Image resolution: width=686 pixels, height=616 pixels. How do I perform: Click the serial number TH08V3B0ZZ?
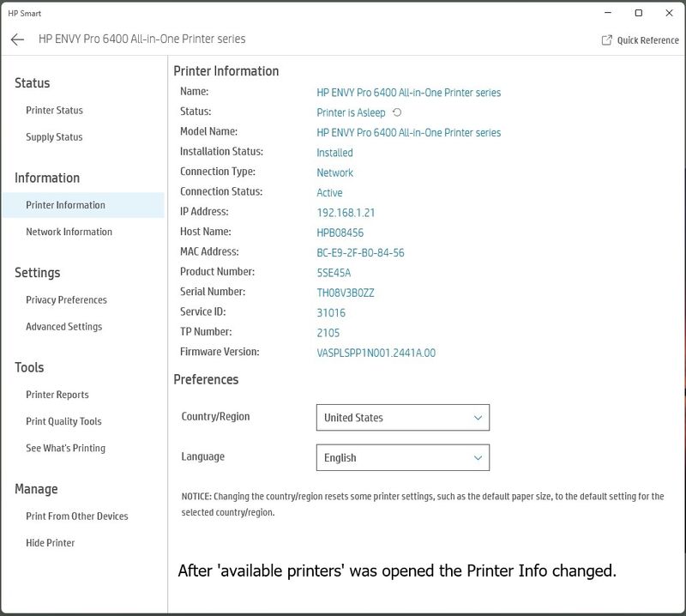346,293
